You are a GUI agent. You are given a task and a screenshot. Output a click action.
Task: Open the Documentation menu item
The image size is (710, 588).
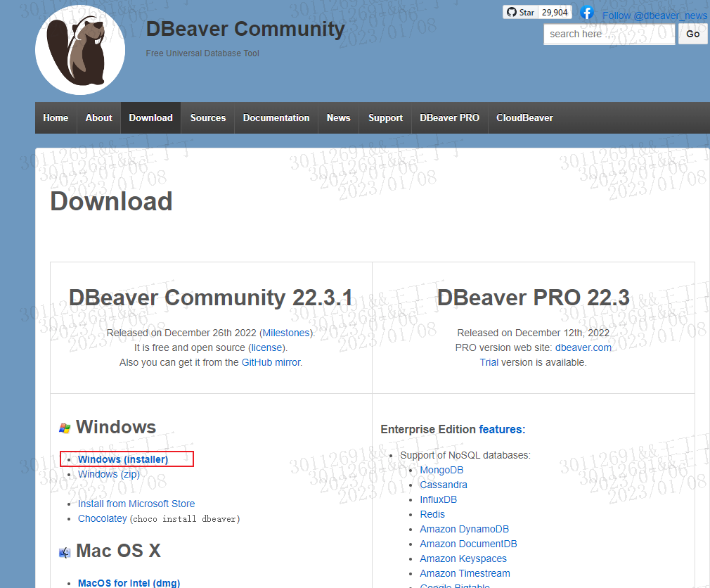click(x=276, y=117)
